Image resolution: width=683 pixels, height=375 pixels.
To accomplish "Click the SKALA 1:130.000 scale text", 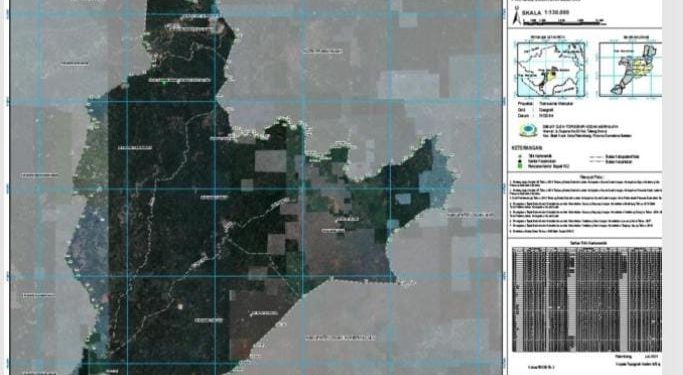I will pyautogui.click(x=545, y=13).
